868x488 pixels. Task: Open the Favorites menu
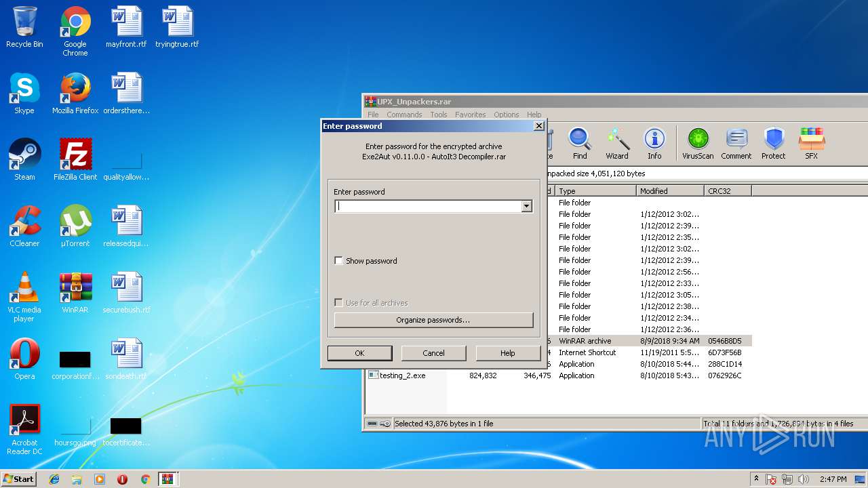pyautogui.click(x=470, y=115)
